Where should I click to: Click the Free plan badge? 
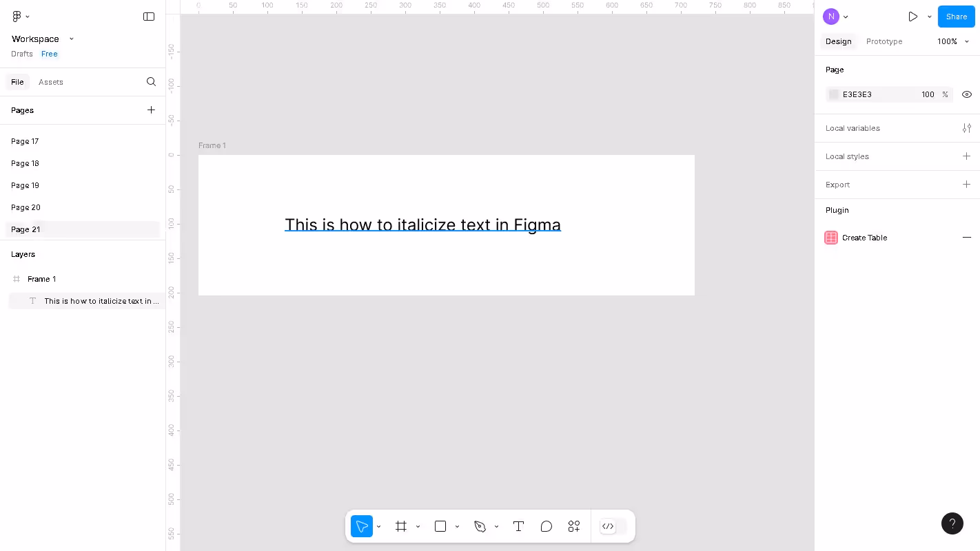(50, 54)
